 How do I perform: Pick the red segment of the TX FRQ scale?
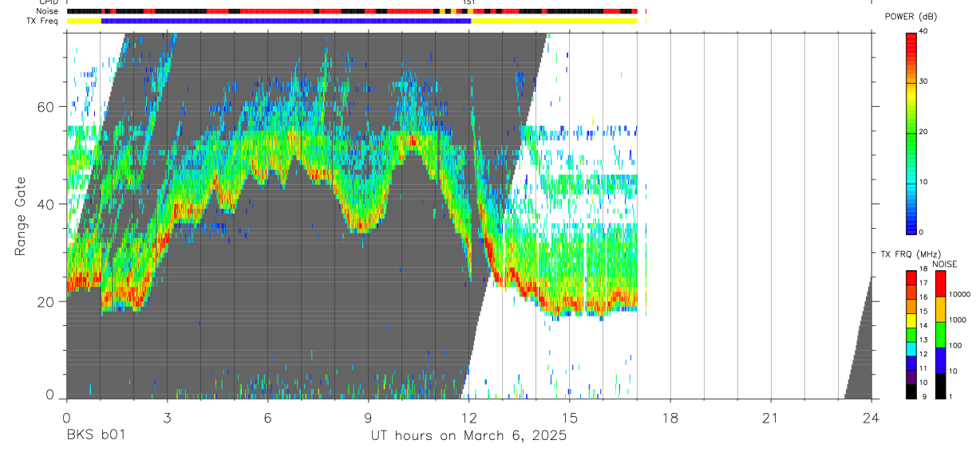point(911,277)
